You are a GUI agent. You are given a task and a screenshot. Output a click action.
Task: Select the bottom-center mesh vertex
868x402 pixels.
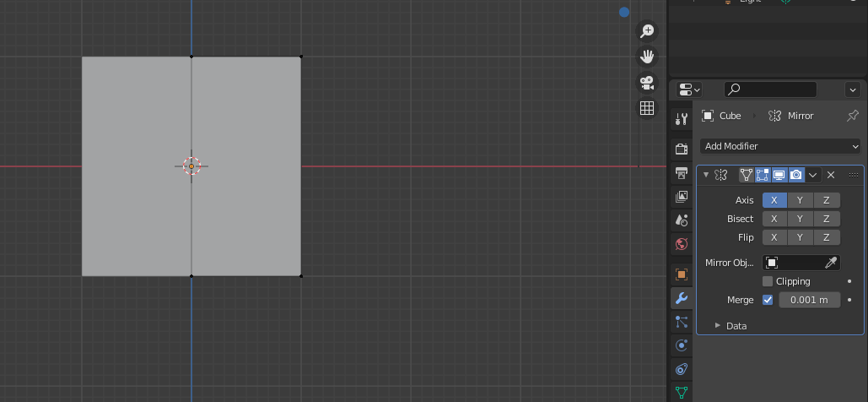[191, 276]
